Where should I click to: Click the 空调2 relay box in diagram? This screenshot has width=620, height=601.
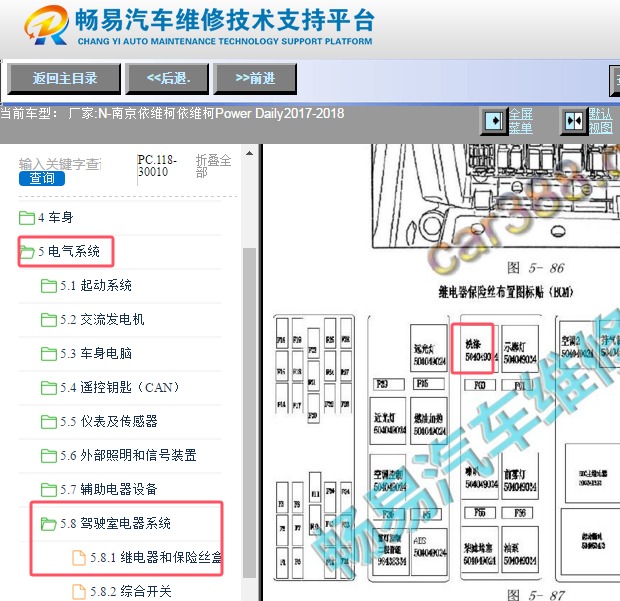577,346
